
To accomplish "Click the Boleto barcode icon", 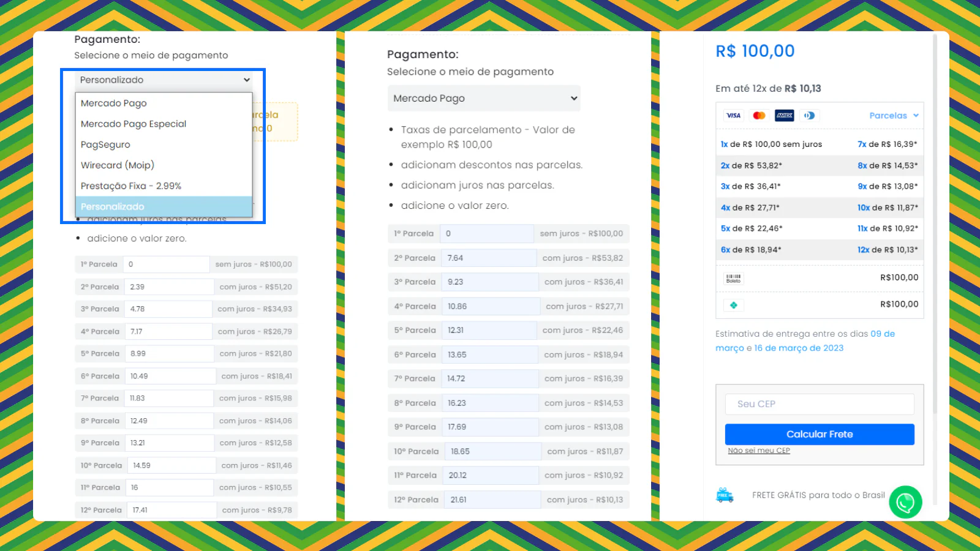I will tap(733, 278).
